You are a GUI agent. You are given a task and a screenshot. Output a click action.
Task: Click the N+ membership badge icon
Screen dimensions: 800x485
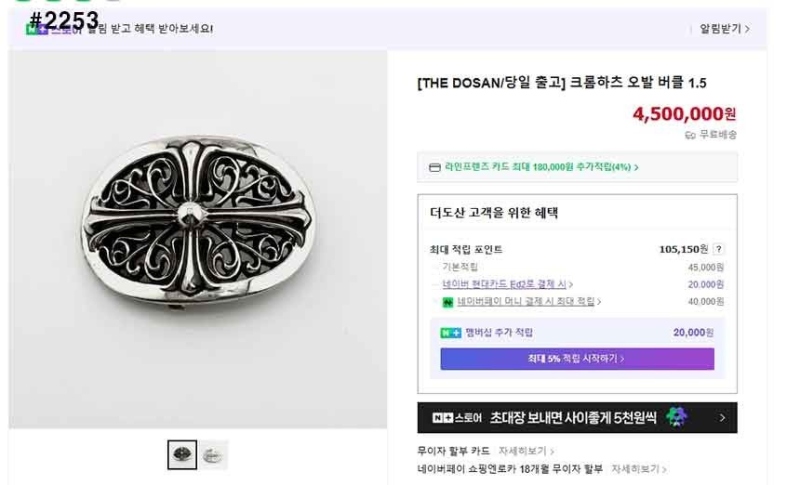coord(450,332)
